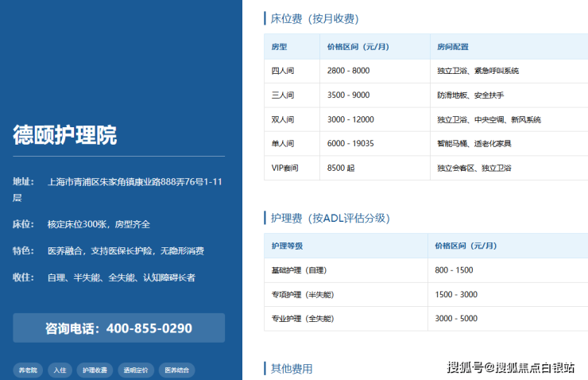Select the 养老院 tag
588x380 pixels.
(28, 370)
